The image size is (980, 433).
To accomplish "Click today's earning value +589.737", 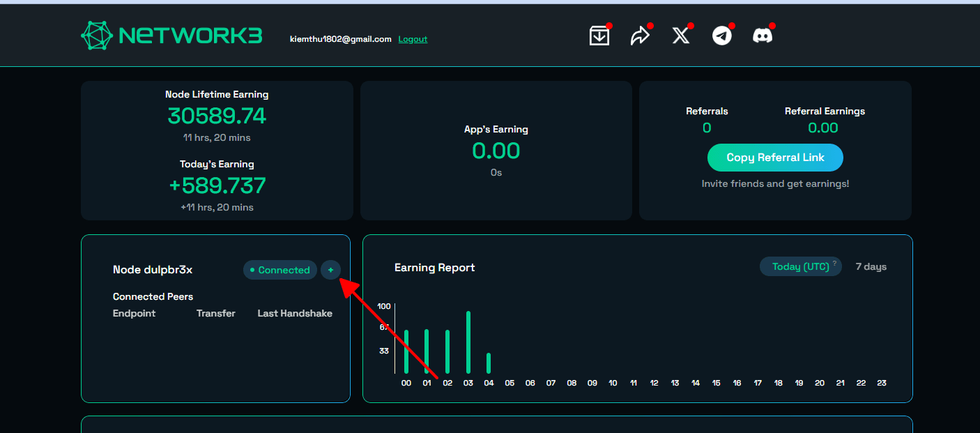I will [217, 185].
